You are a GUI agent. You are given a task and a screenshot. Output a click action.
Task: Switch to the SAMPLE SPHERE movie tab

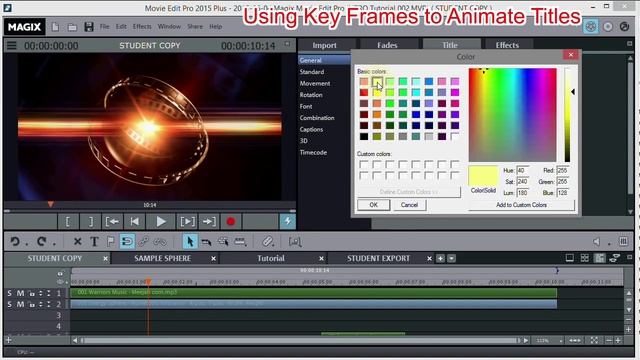tap(162, 258)
